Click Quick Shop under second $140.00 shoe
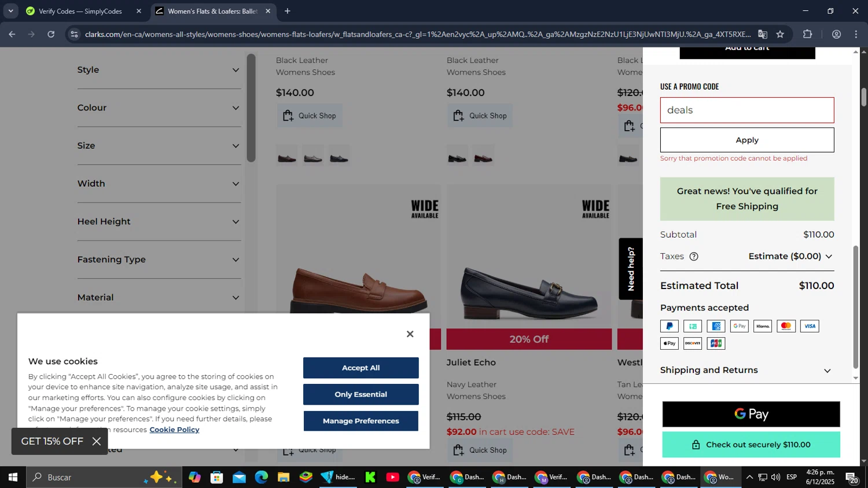868x488 pixels. tap(480, 116)
